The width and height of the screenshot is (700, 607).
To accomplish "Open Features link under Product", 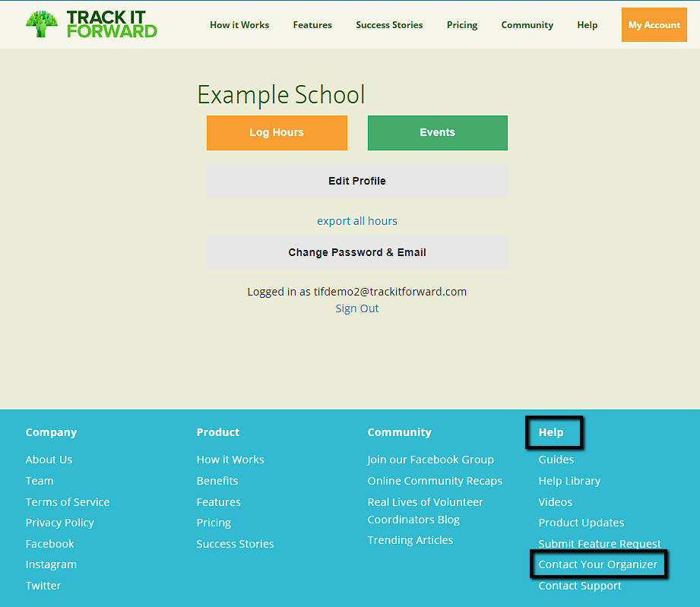I will [219, 502].
